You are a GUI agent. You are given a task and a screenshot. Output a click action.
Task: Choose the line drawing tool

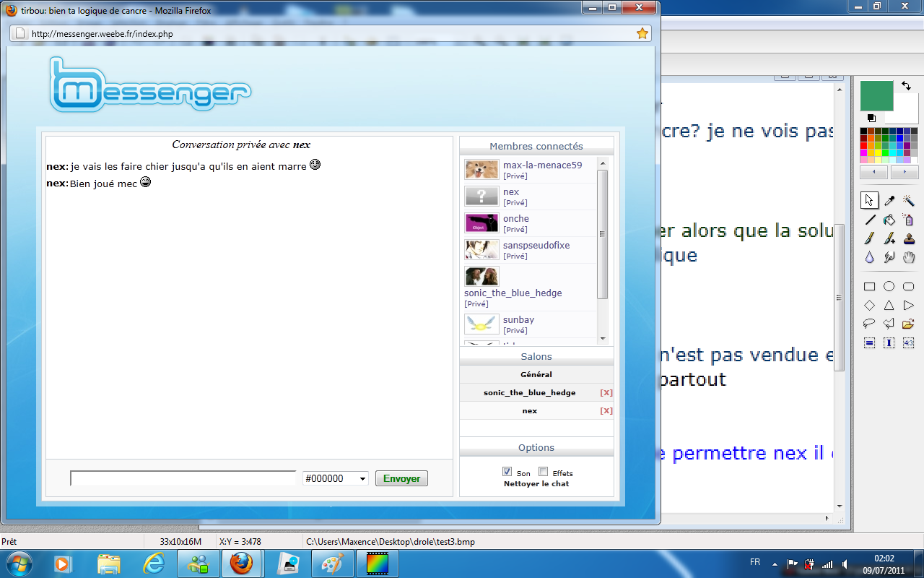point(870,220)
